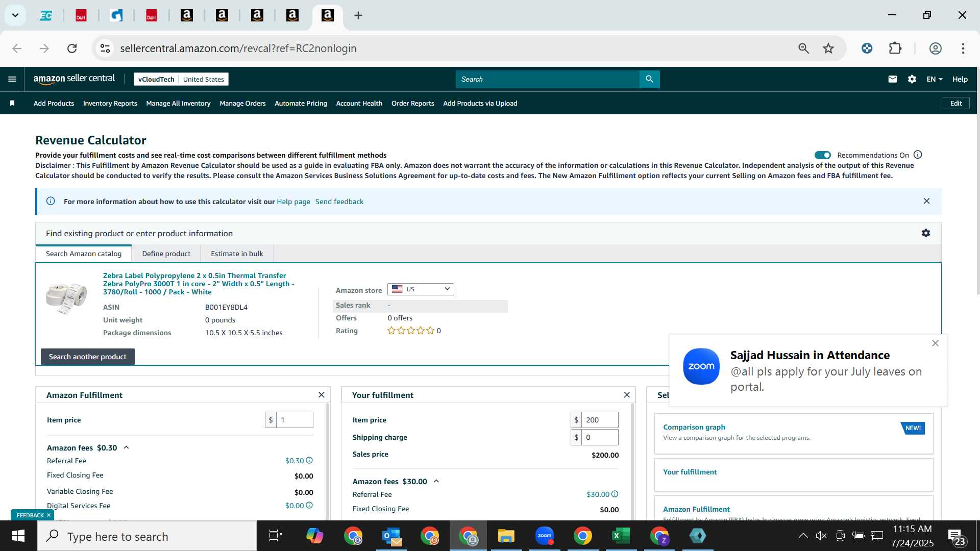Click the Seller Central search box
Screen dimensions: 980x551
(547, 79)
